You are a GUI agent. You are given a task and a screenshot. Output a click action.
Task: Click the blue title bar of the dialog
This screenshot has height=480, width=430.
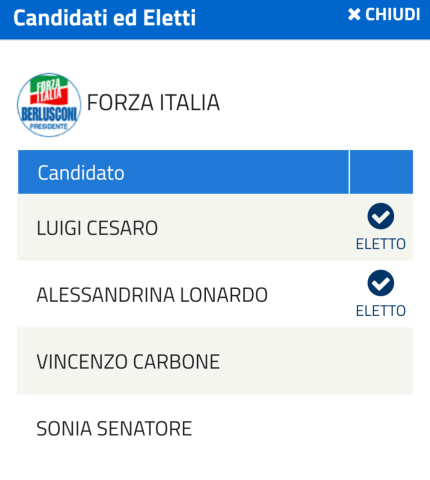215,19
